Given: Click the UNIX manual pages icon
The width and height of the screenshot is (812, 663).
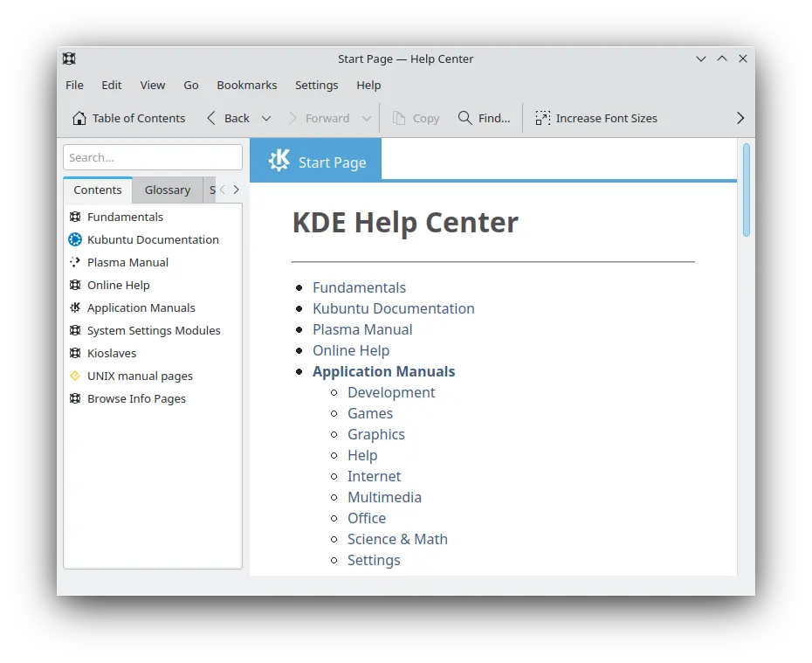Looking at the screenshot, I should pos(75,376).
